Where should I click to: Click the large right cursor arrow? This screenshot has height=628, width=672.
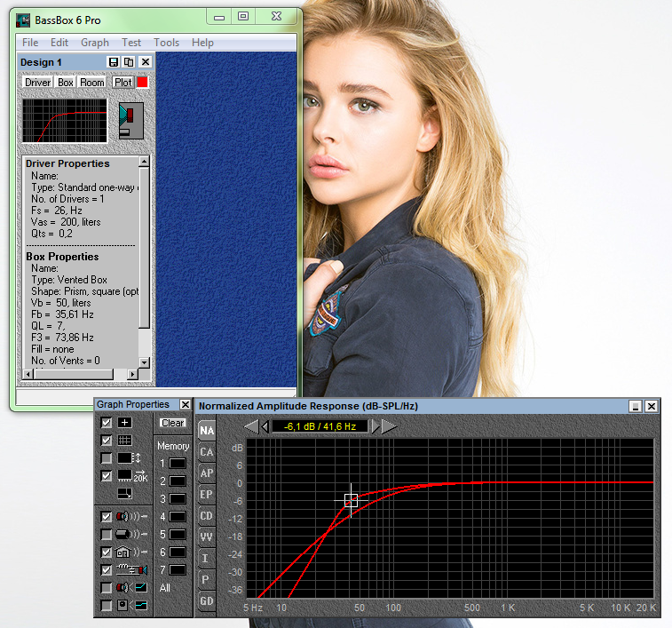click(x=389, y=426)
